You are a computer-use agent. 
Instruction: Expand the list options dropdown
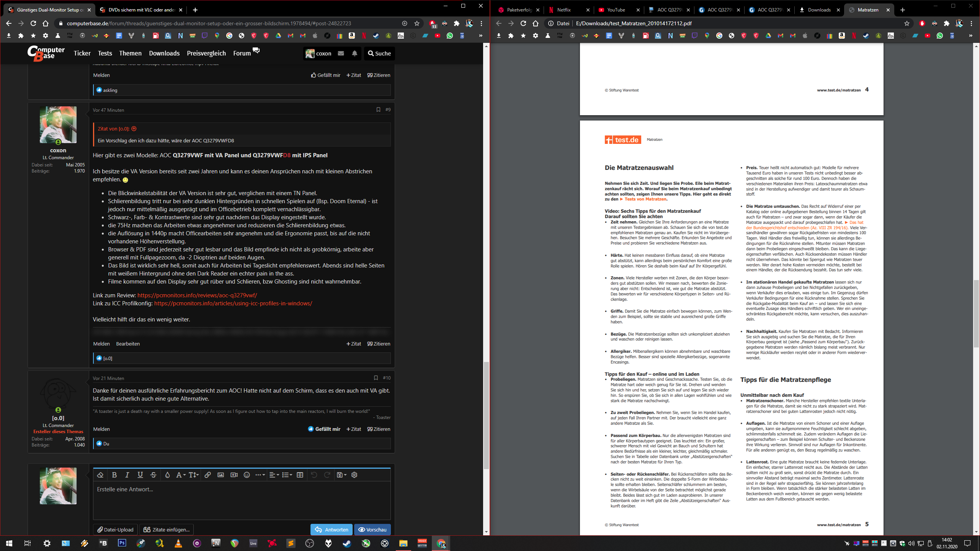click(287, 475)
